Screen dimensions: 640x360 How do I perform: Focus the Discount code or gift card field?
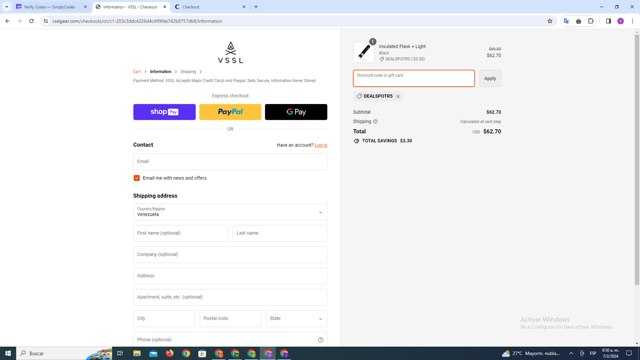(x=414, y=78)
